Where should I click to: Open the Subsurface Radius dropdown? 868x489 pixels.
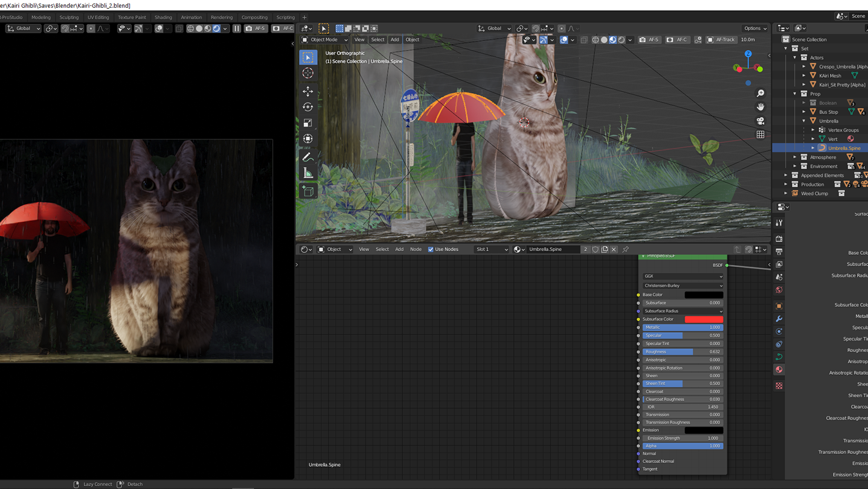(683, 311)
